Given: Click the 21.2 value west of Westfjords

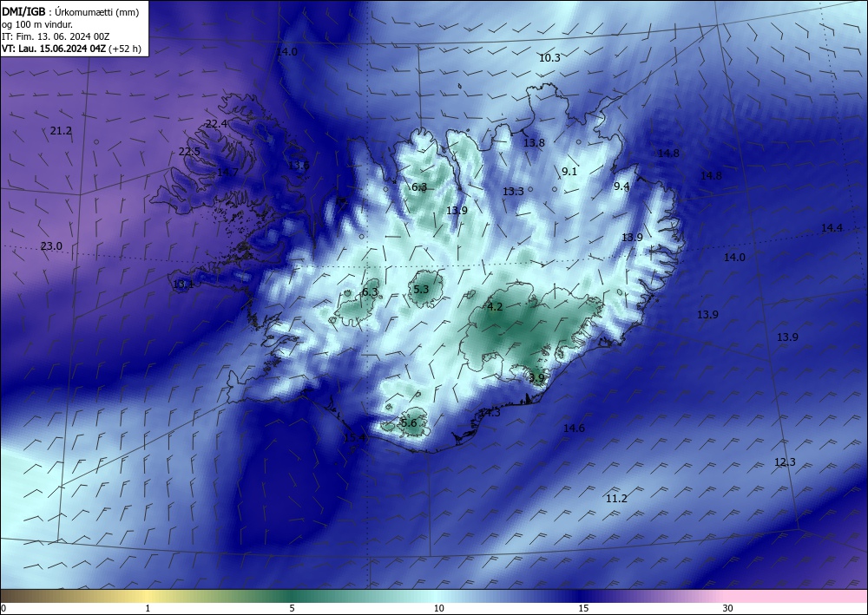Looking at the screenshot, I should click(x=61, y=131).
